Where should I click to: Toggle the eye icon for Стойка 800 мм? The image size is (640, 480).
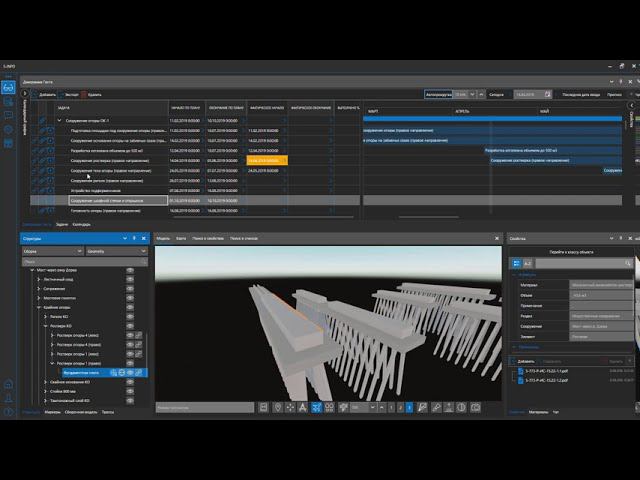[x=130, y=391]
